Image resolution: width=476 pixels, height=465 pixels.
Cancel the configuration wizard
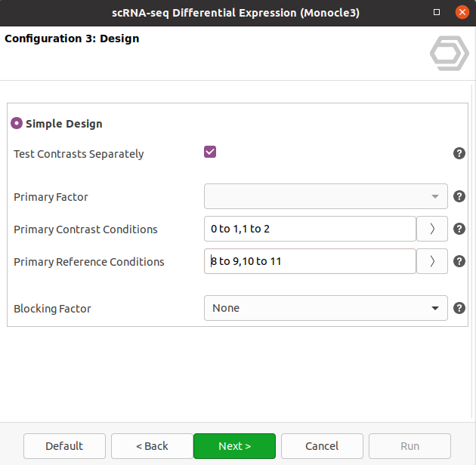click(x=322, y=446)
